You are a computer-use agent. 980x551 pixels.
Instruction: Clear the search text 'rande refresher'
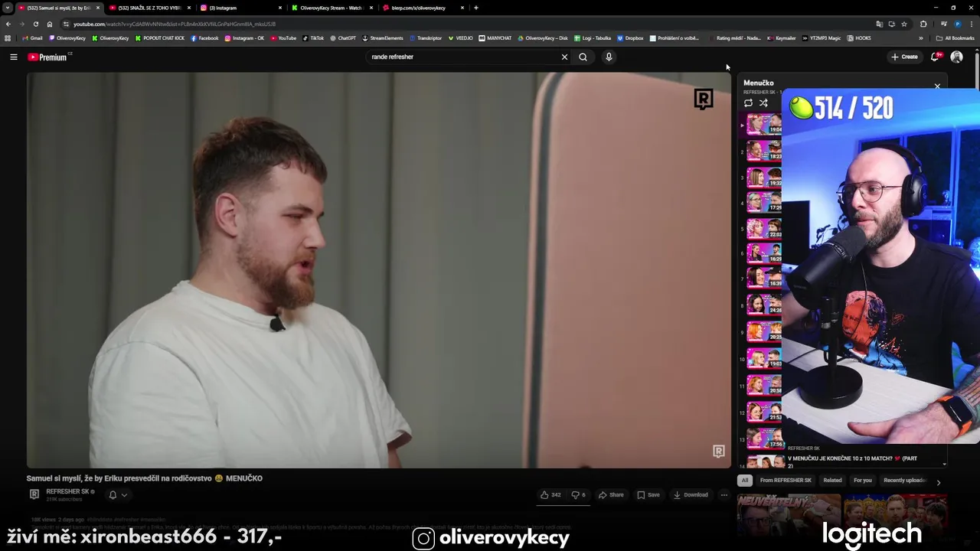[x=564, y=57]
